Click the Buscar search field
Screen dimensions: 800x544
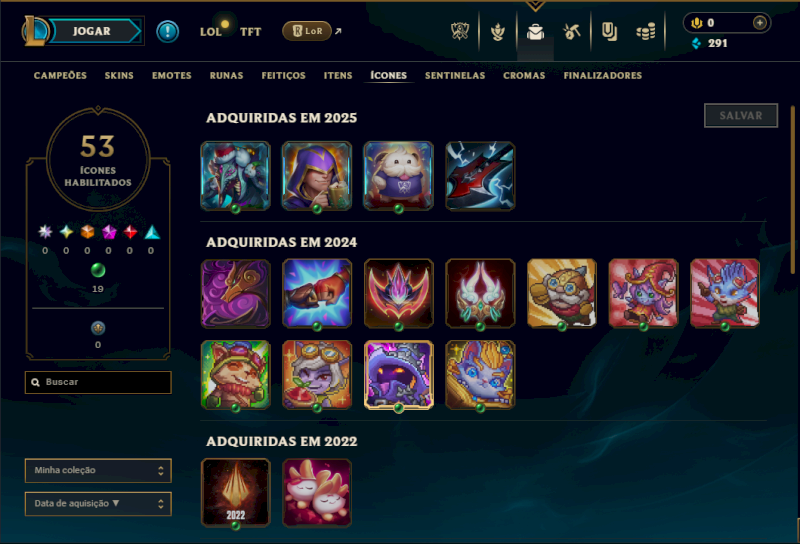98,382
